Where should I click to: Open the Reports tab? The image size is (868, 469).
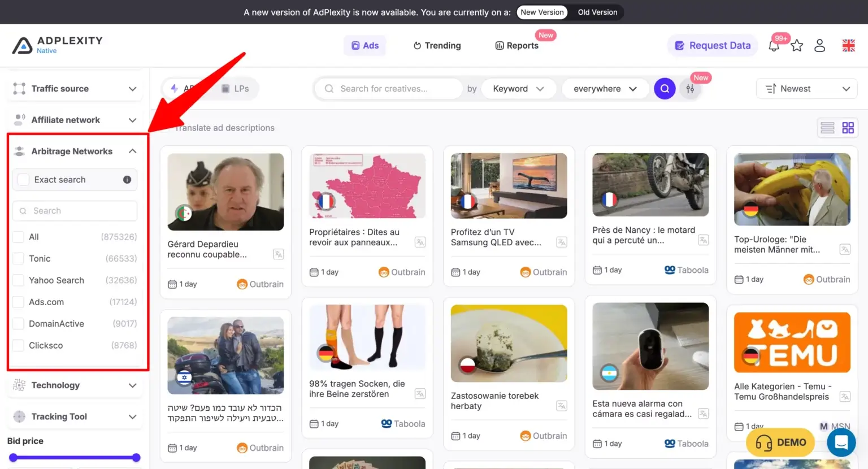(x=517, y=46)
